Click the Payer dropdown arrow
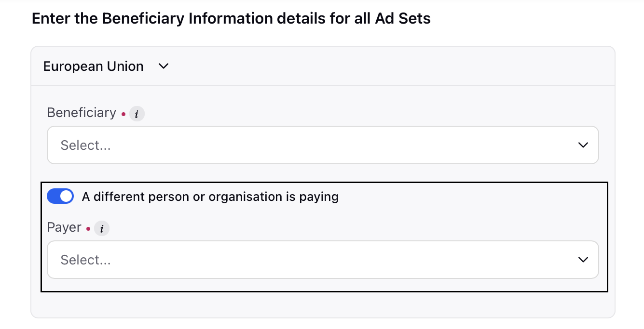The image size is (644, 329). point(583,260)
